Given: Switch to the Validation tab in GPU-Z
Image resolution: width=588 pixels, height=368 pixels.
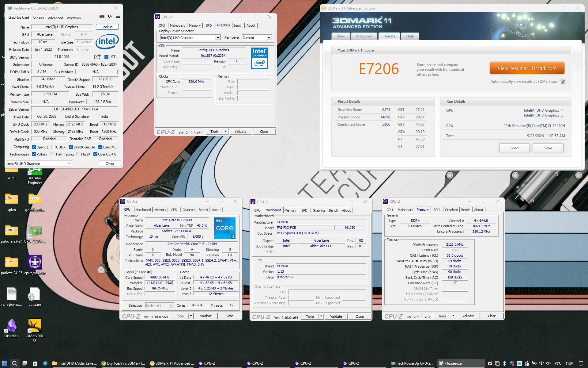Looking at the screenshot, I should pos(74,18).
